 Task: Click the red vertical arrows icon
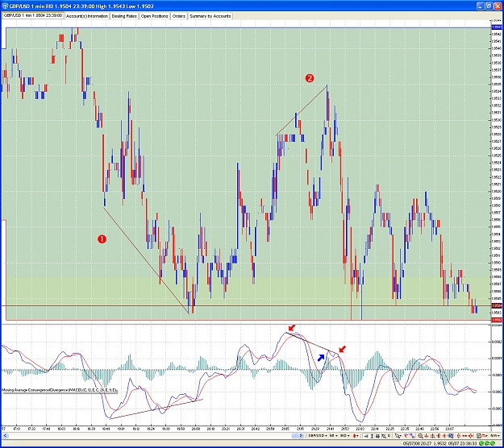[x=458, y=436]
